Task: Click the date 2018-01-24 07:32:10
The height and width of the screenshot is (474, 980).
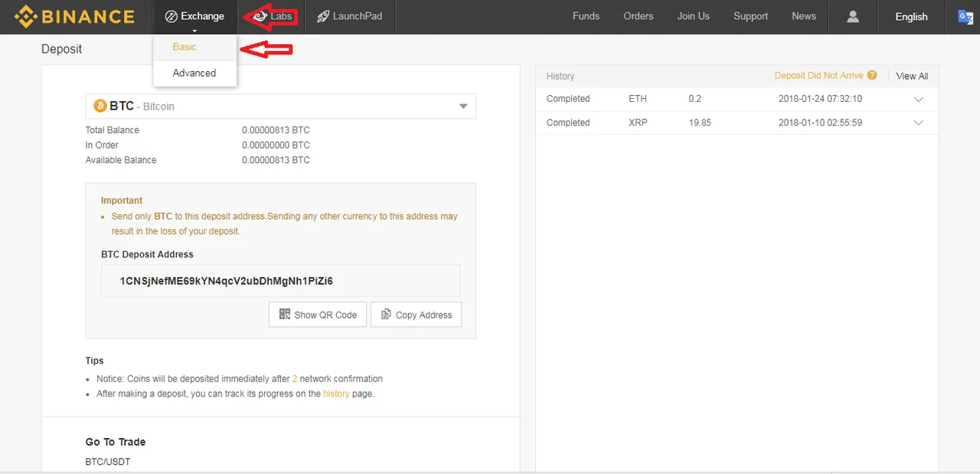Action: 820,99
